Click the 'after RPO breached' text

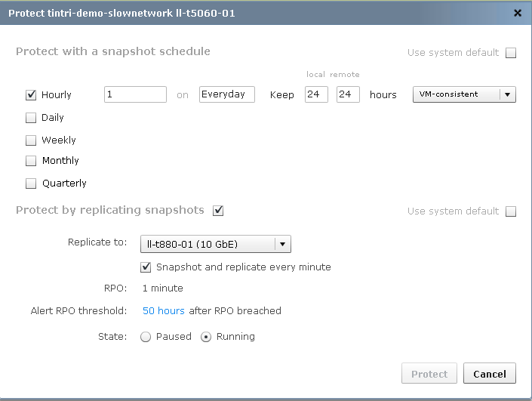pyautogui.click(x=235, y=310)
